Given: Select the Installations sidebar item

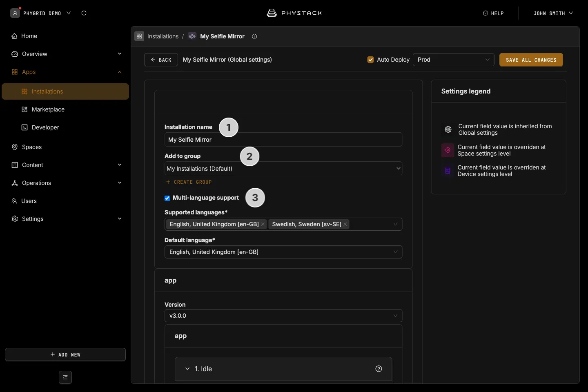Looking at the screenshot, I should pos(65,91).
